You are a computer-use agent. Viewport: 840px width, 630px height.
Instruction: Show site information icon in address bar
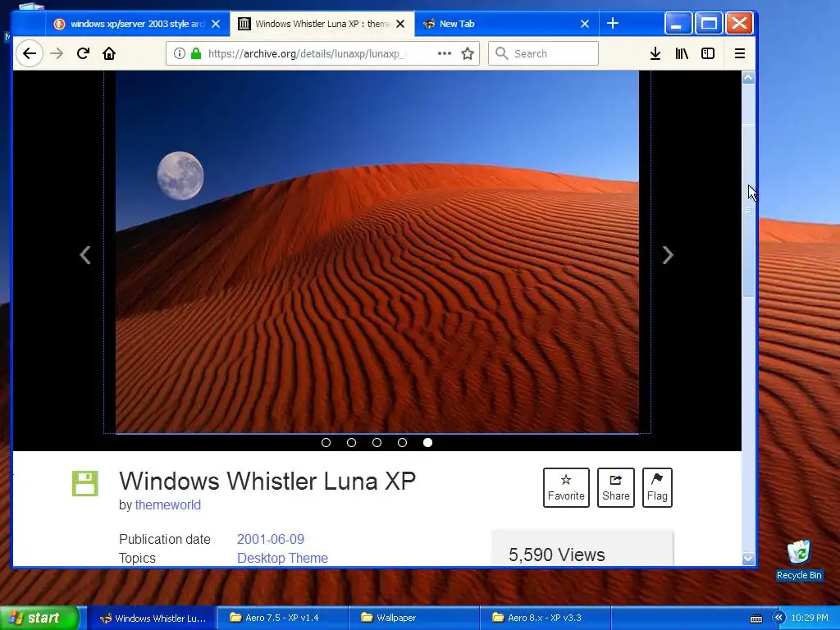coord(180,53)
